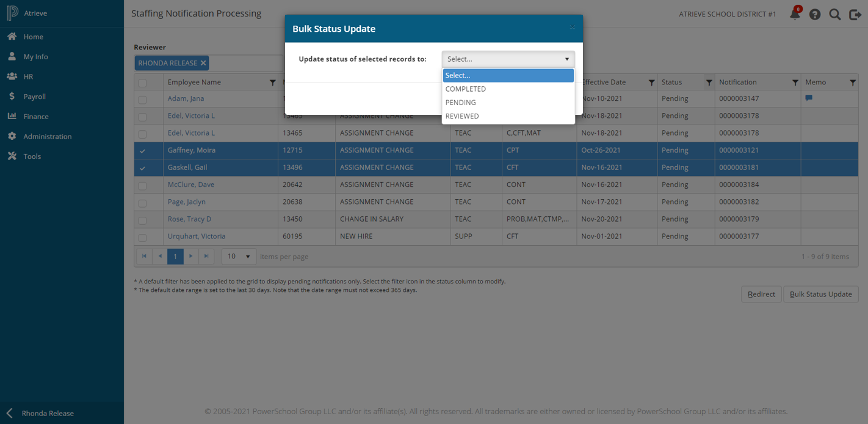Click the notifications bell icon
Image resolution: width=868 pixels, height=424 pixels.
pos(795,14)
